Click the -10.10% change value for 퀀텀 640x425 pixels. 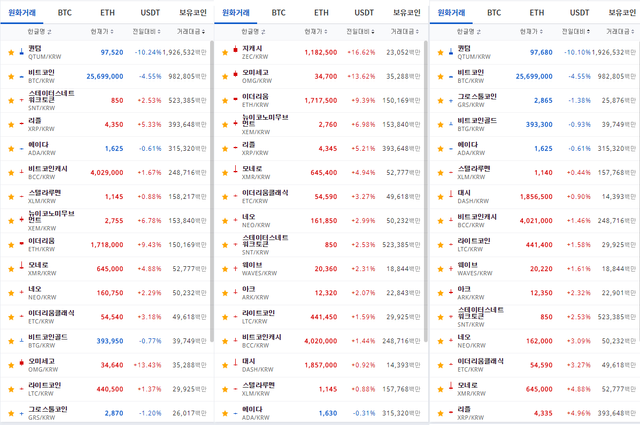click(577, 52)
